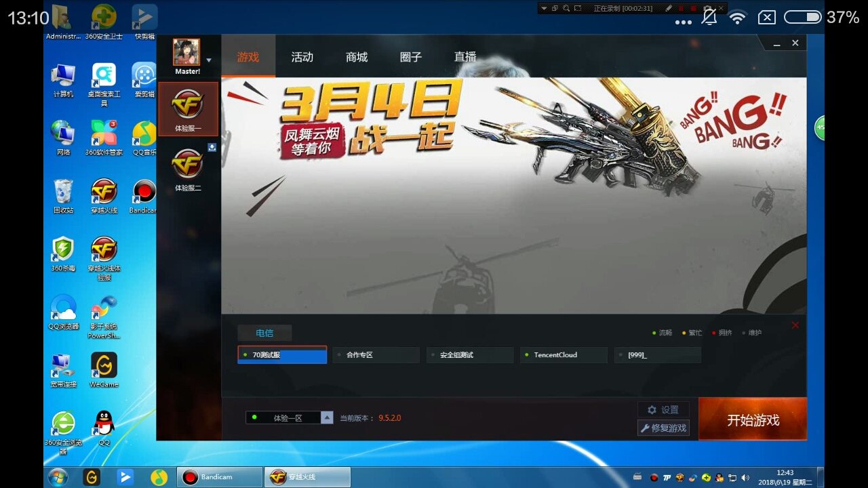Open the 设置 settings button
Screen dimensions: 868x488
tap(663, 409)
